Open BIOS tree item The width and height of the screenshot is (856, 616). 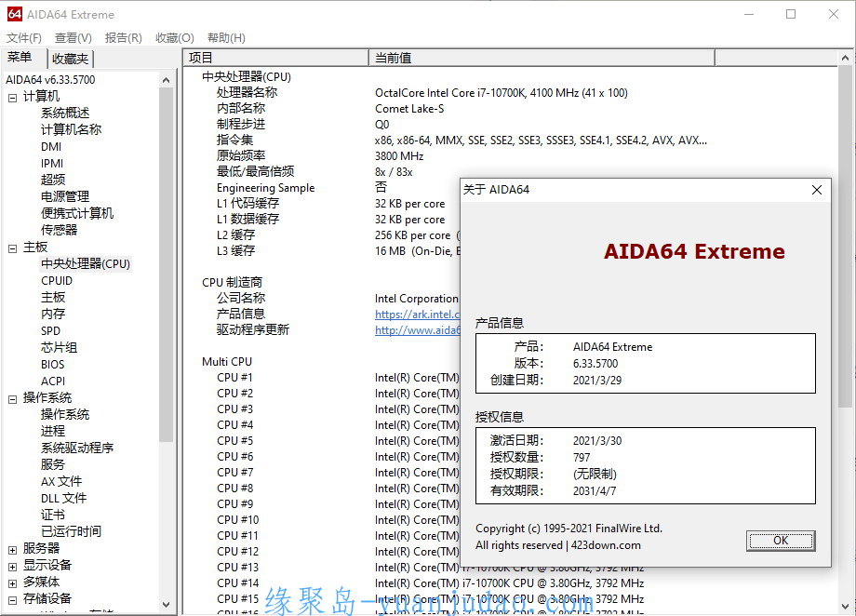click(52, 364)
